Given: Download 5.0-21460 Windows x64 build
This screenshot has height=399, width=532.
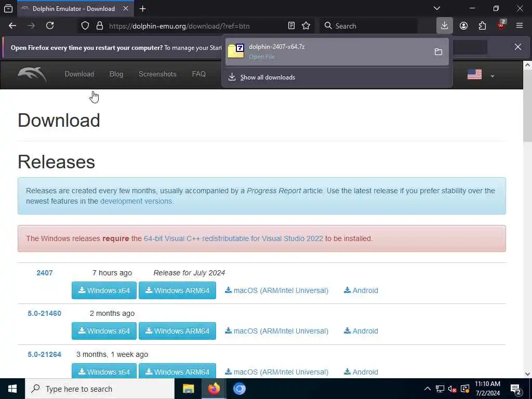Looking at the screenshot, I should click(104, 331).
